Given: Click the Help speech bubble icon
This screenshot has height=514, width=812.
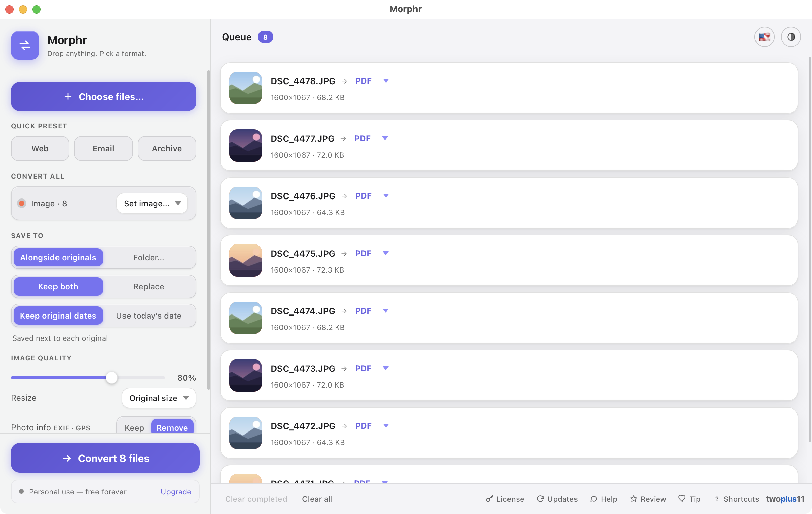Looking at the screenshot, I should pos(593,499).
